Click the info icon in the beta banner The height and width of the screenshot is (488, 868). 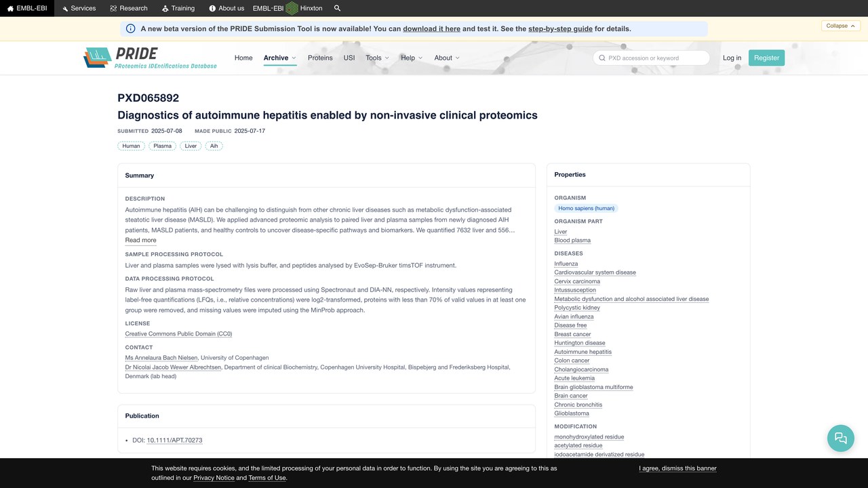tap(131, 28)
